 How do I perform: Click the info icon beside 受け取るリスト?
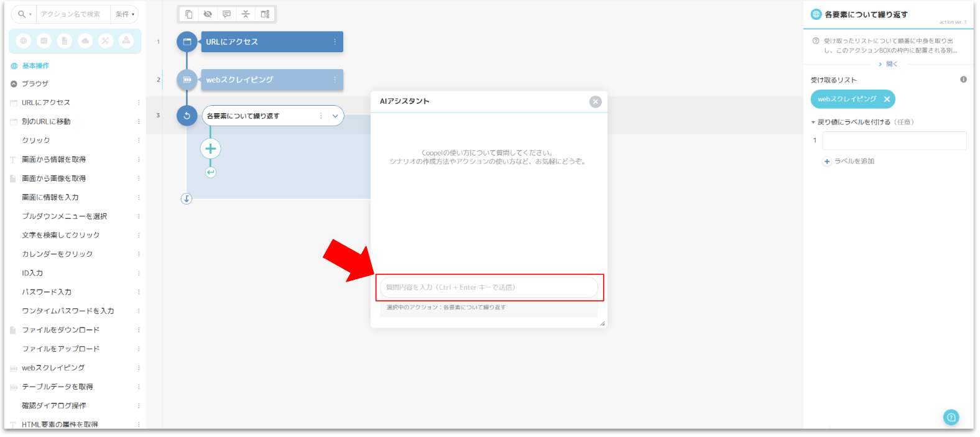[963, 80]
